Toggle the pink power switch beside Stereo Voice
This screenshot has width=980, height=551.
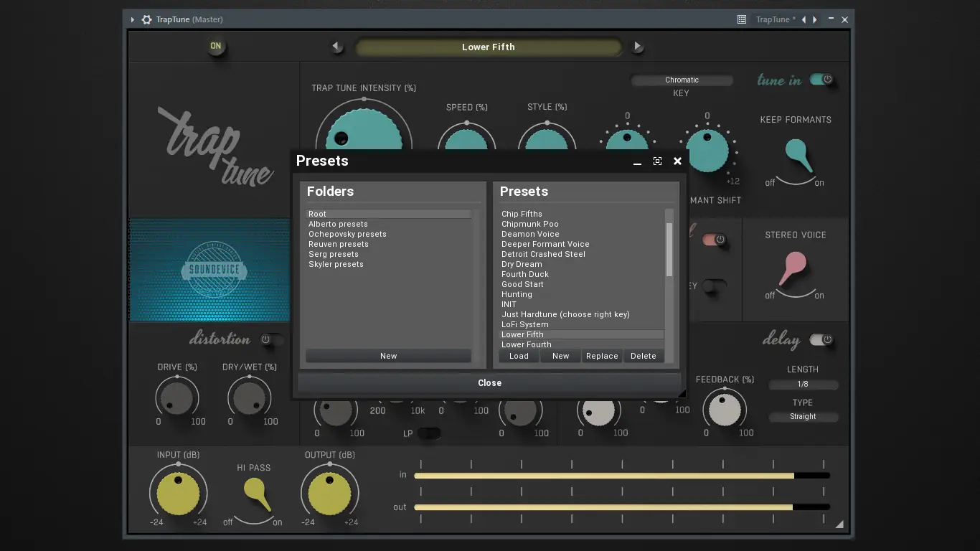click(x=715, y=240)
